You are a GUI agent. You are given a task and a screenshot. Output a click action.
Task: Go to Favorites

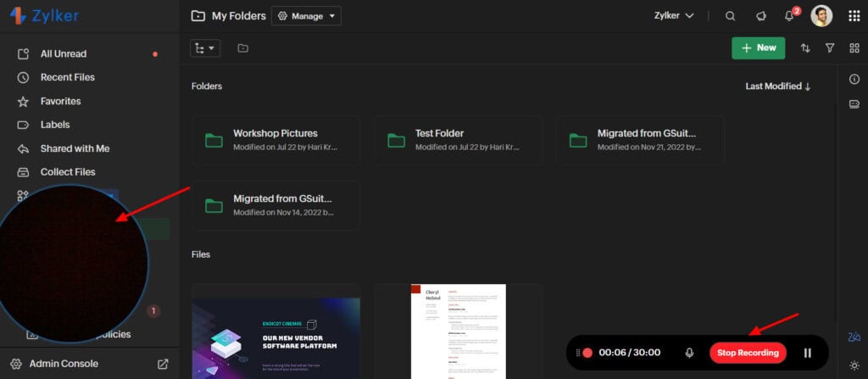pos(60,101)
